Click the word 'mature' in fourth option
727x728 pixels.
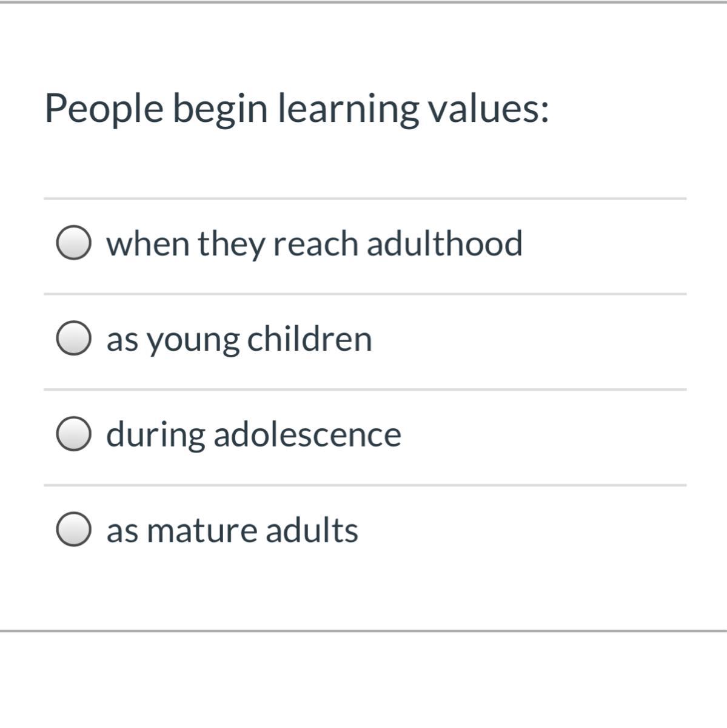pos(201,531)
